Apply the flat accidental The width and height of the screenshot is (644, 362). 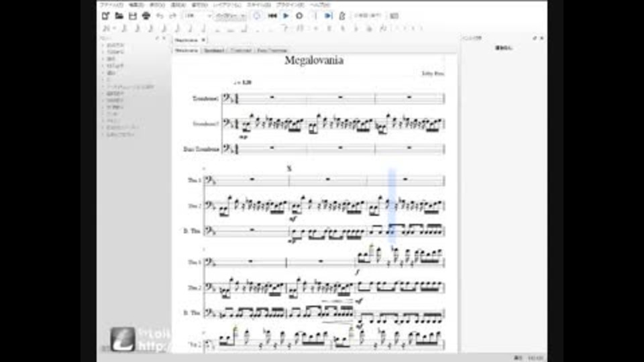[x=356, y=28]
